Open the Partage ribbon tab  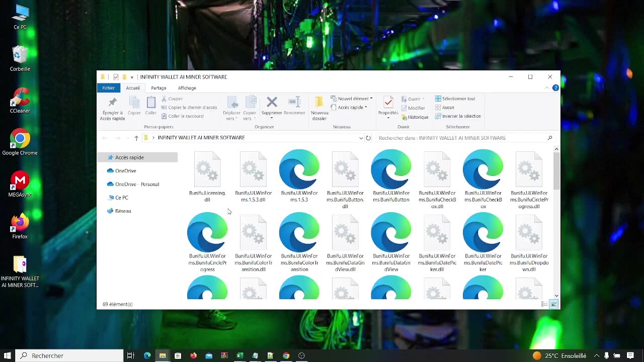point(158,88)
